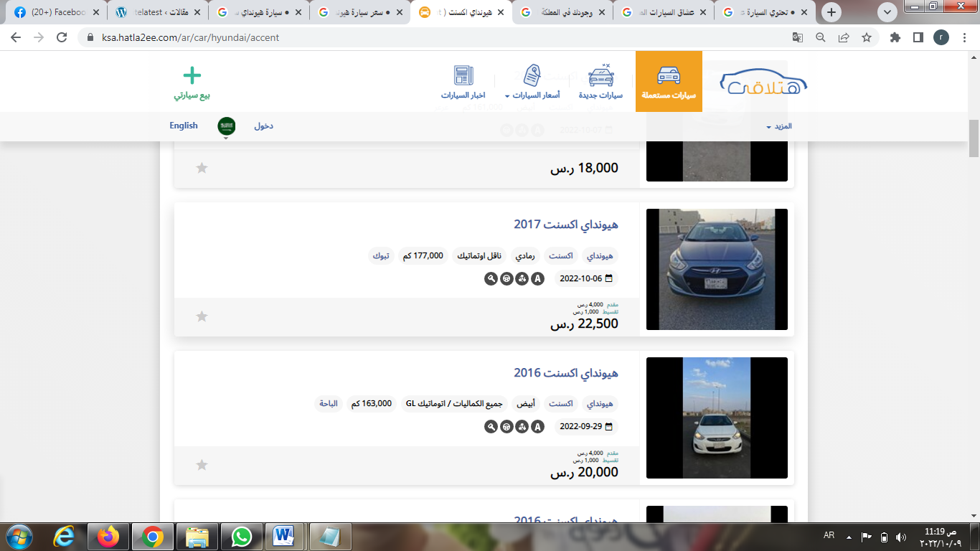This screenshot has height=551, width=980.
Task: Open the Chrome profile avatar 'r'
Action: pyautogui.click(x=941, y=37)
